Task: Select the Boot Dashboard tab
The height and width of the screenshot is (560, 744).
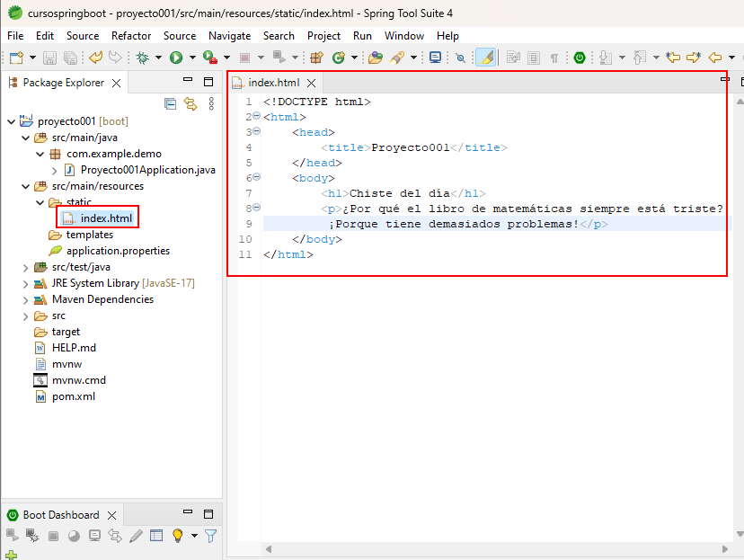Action: click(61, 515)
